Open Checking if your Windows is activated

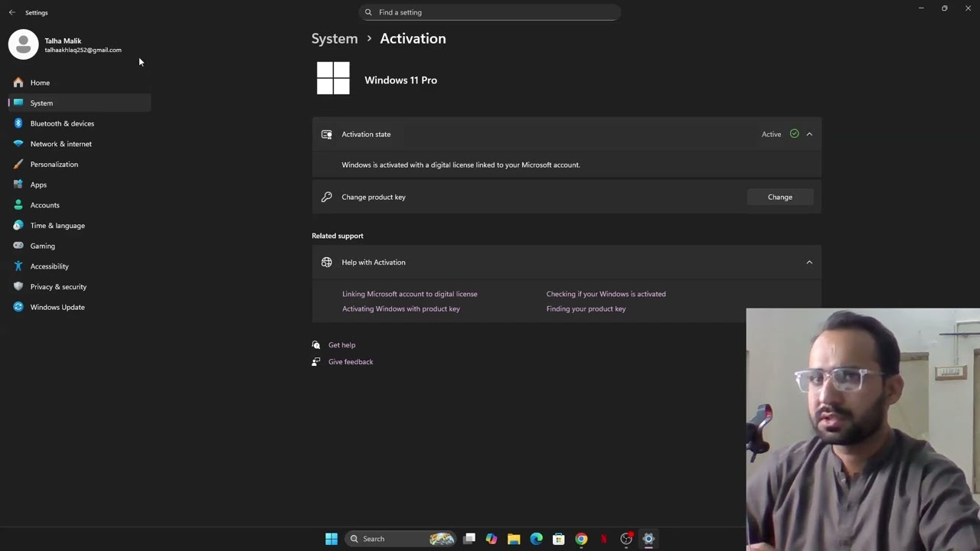606,294
